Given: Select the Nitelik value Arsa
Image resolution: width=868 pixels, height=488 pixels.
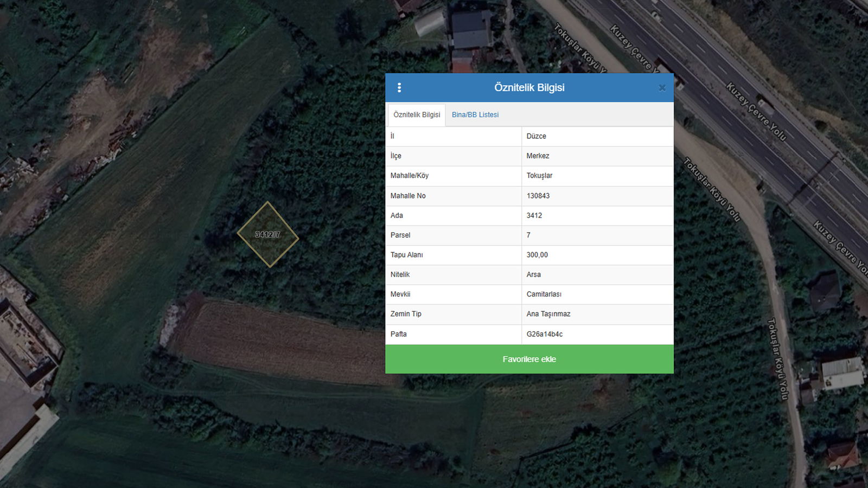Looking at the screenshot, I should [x=533, y=274].
